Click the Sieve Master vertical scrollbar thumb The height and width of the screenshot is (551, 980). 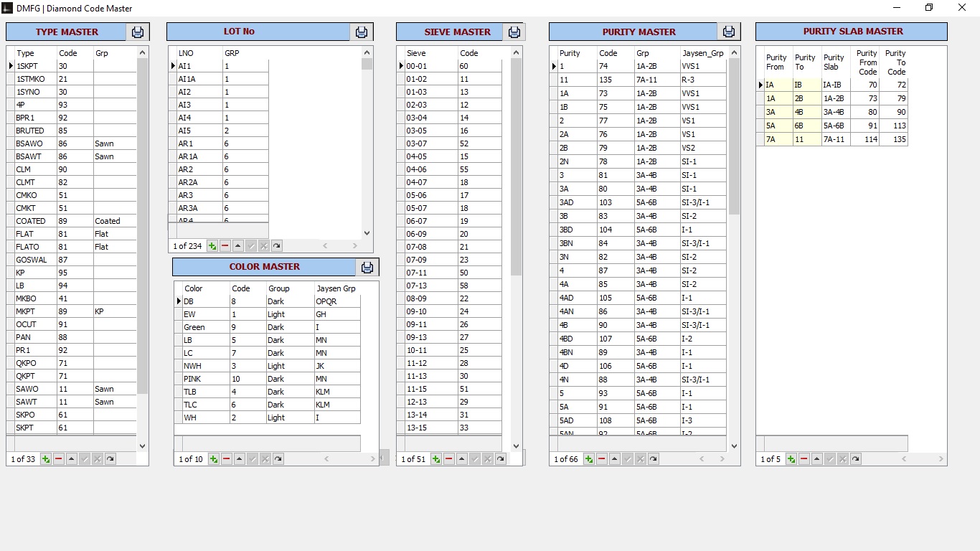[x=517, y=167]
